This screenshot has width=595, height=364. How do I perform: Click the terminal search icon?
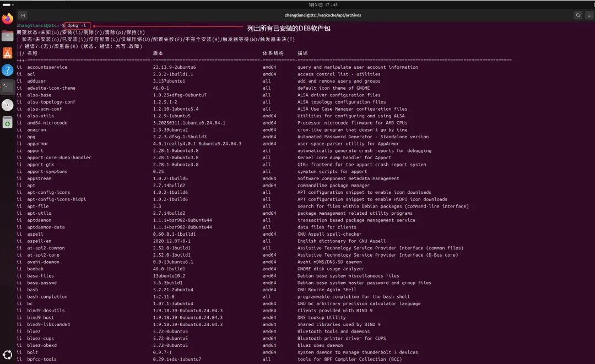(578, 15)
